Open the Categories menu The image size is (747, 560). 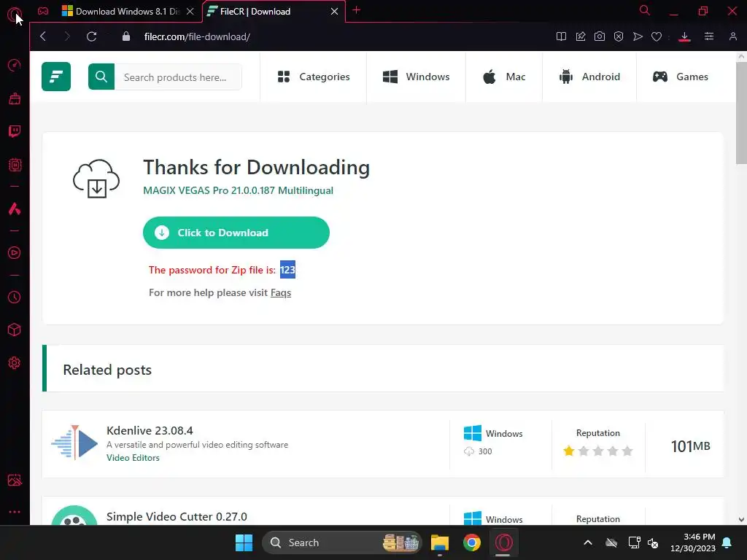pyautogui.click(x=314, y=77)
